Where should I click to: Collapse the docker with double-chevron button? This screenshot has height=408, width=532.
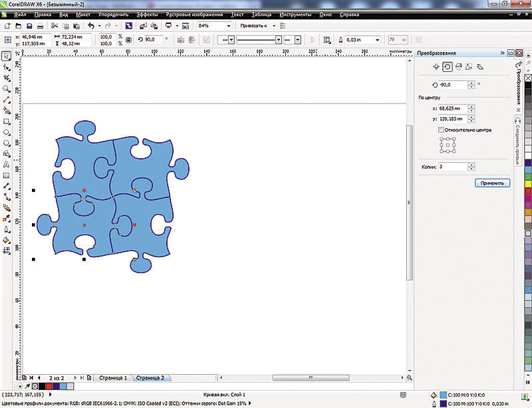click(x=503, y=53)
